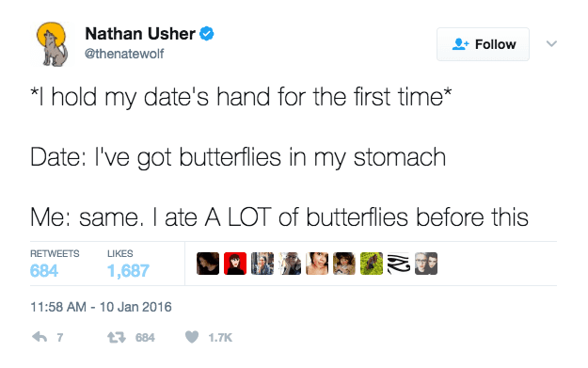Viewport: 588px width, 368px height.
Task: Follow Nathan Usher
Action: [x=483, y=44]
